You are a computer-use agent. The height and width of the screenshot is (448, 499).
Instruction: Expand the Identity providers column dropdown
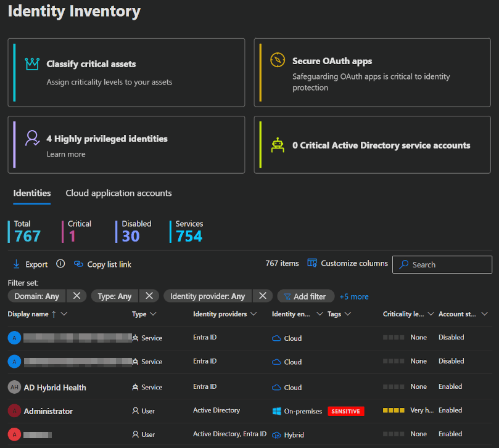(x=253, y=314)
